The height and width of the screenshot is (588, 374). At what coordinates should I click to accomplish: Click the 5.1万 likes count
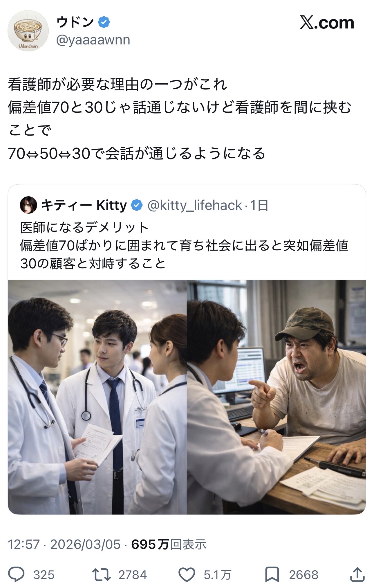pos(217,575)
